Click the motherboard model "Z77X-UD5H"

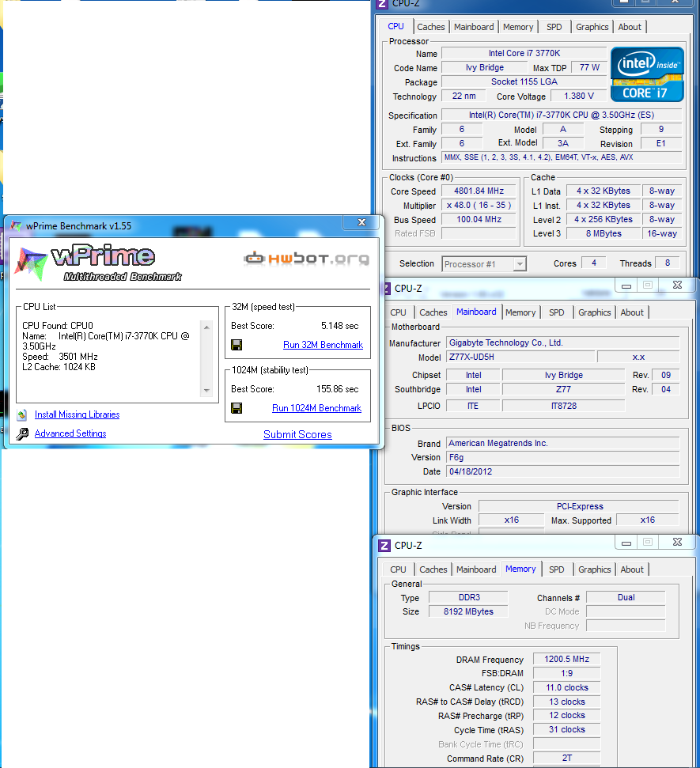pos(520,357)
